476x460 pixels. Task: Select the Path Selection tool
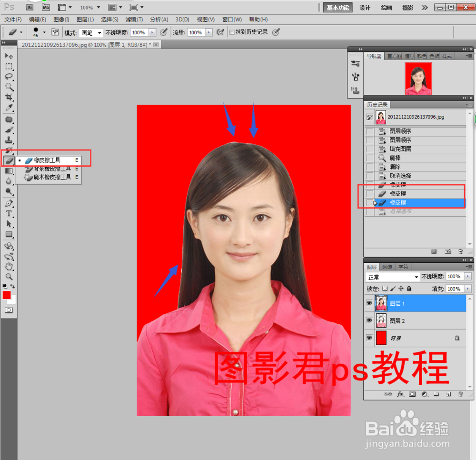9,224
